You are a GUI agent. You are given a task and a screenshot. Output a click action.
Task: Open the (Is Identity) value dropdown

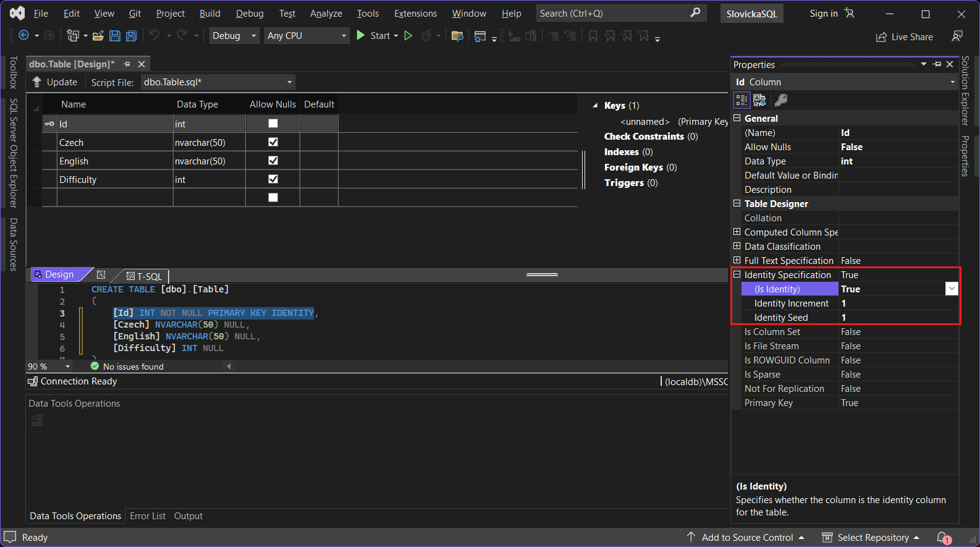[952, 289]
